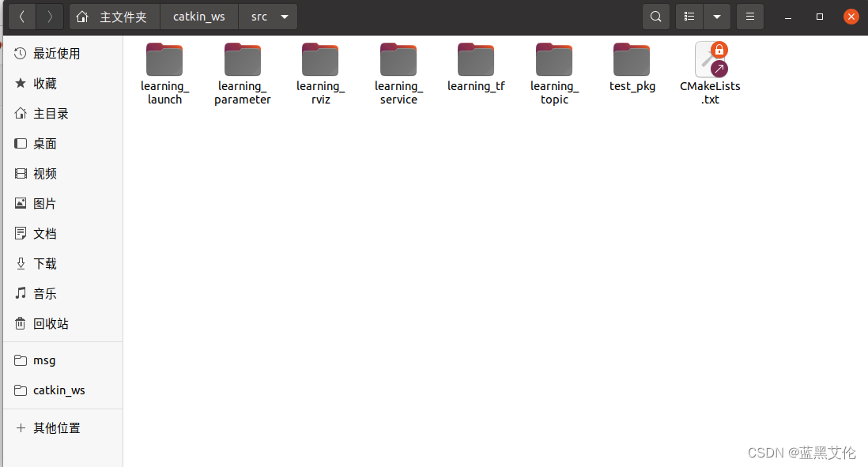The width and height of the screenshot is (868, 467).
Task: Minimize the file manager window
Action: tap(787, 17)
